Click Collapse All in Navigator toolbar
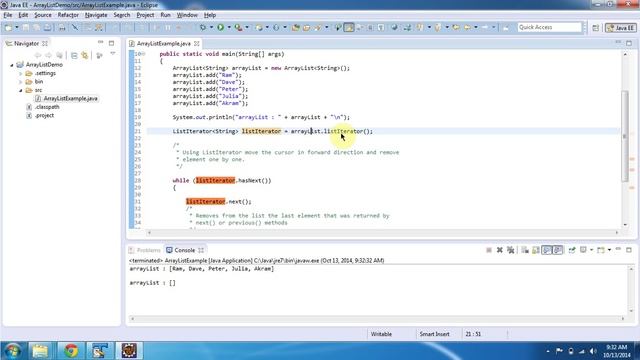The width and height of the screenshot is (640, 360). click(x=74, y=56)
